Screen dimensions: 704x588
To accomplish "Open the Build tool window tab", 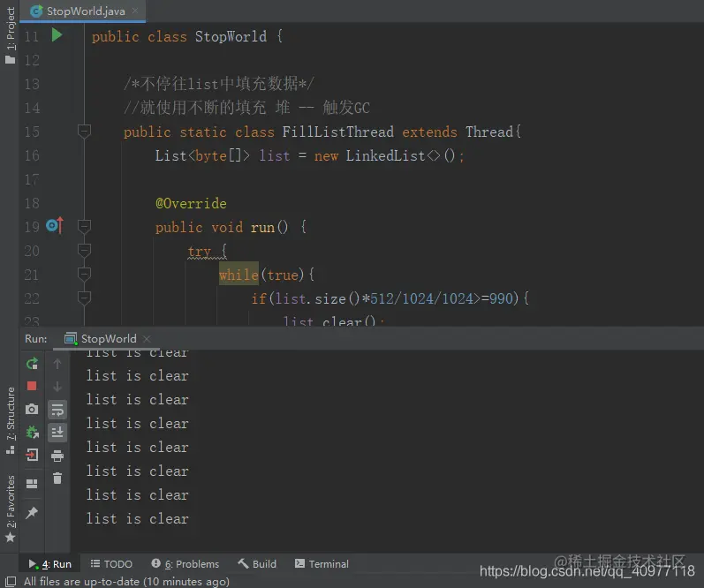I will point(257,564).
